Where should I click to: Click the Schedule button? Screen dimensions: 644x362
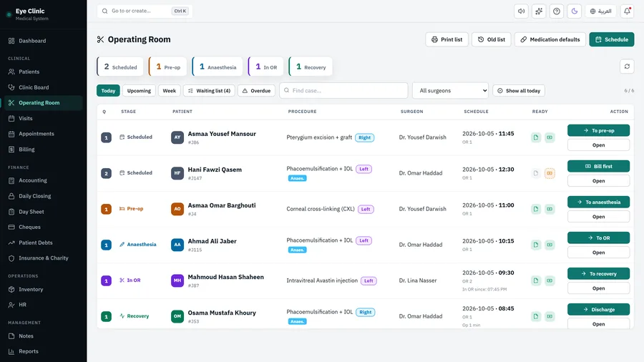tap(612, 39)
